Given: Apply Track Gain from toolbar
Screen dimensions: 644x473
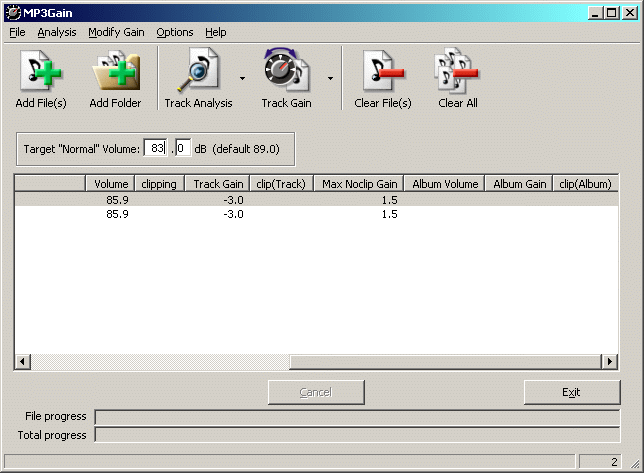Looking at the screenshot, I should 286,78.
